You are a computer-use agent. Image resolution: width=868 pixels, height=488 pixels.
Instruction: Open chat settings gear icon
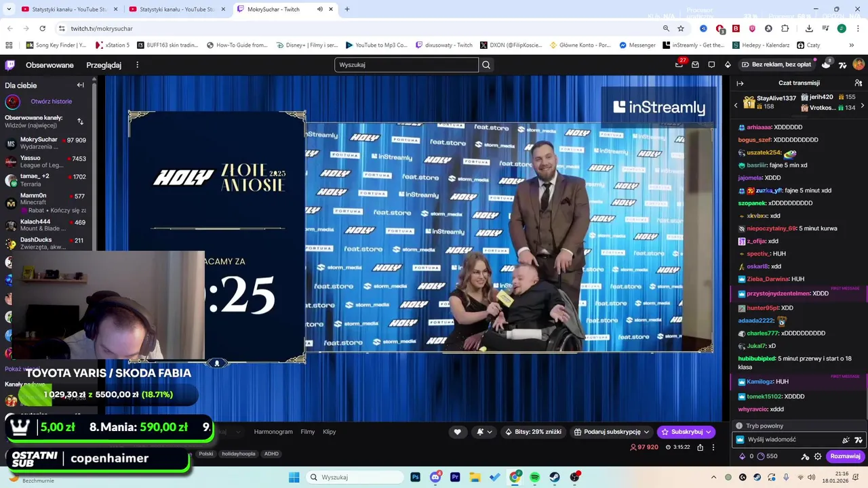(818, 456)
